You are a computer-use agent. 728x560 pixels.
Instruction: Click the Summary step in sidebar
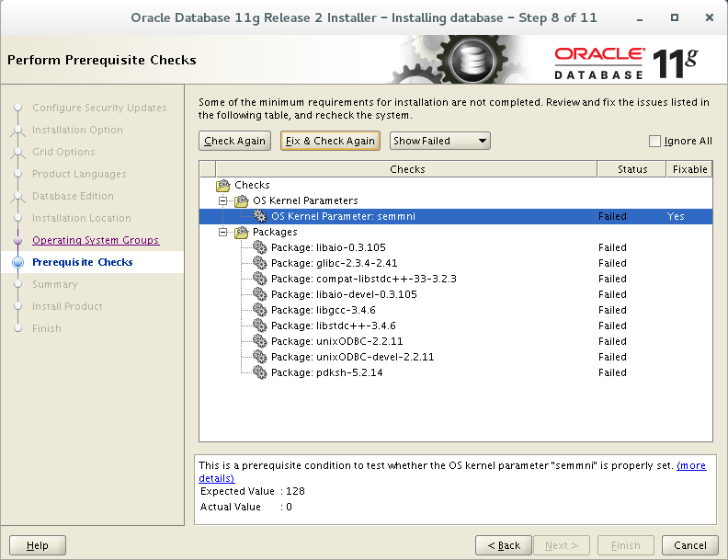(x=55, y=284)
